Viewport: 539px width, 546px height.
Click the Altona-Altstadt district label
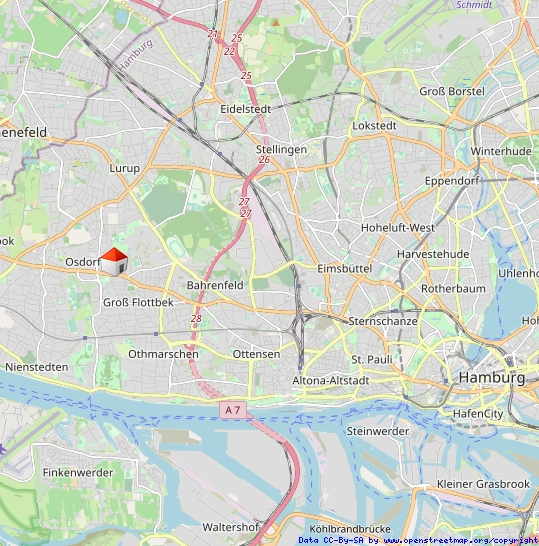click(x=330, y=381)
